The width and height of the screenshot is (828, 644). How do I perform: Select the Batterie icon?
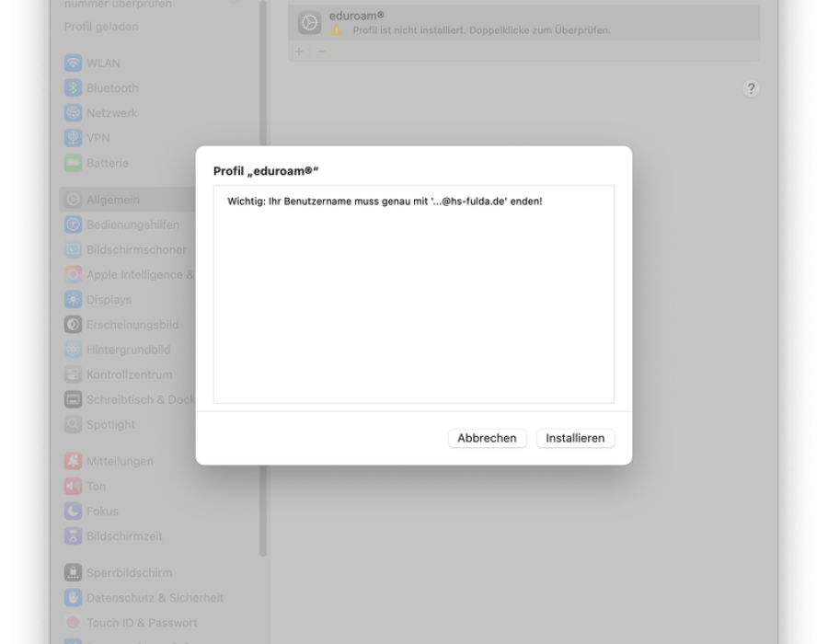[x=73, y=163]
